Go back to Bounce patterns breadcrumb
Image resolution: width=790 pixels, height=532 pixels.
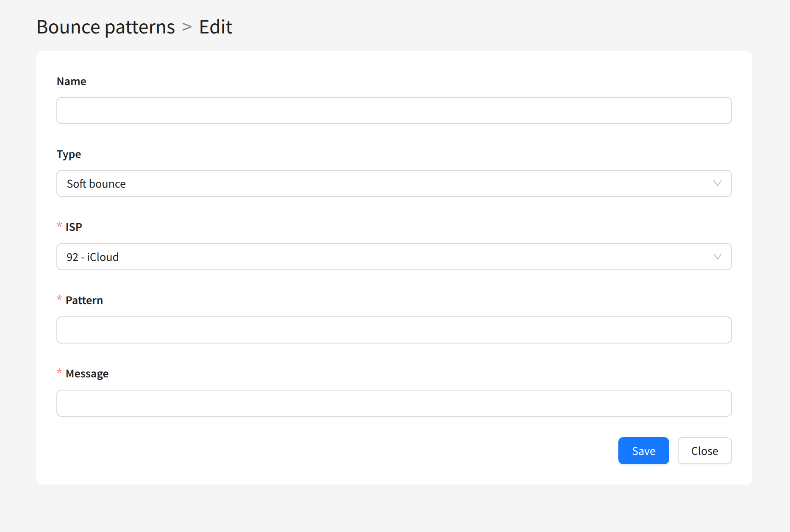click(106, 27)
